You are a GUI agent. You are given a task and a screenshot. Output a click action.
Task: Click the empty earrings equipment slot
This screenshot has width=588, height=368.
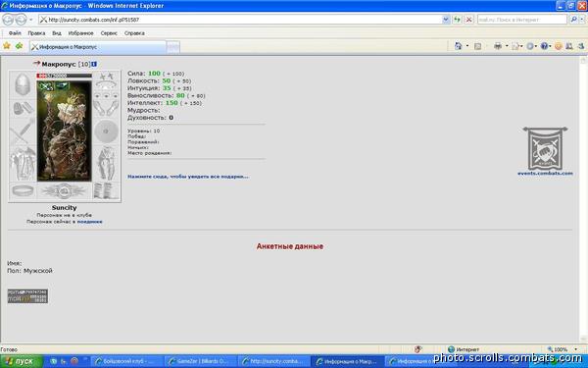(106, 76)
